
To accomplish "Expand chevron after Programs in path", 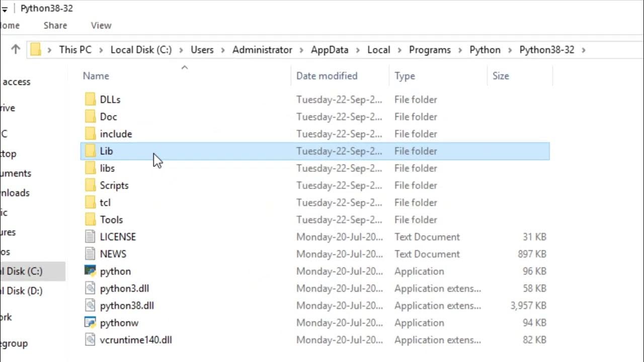I will point(460,50).
